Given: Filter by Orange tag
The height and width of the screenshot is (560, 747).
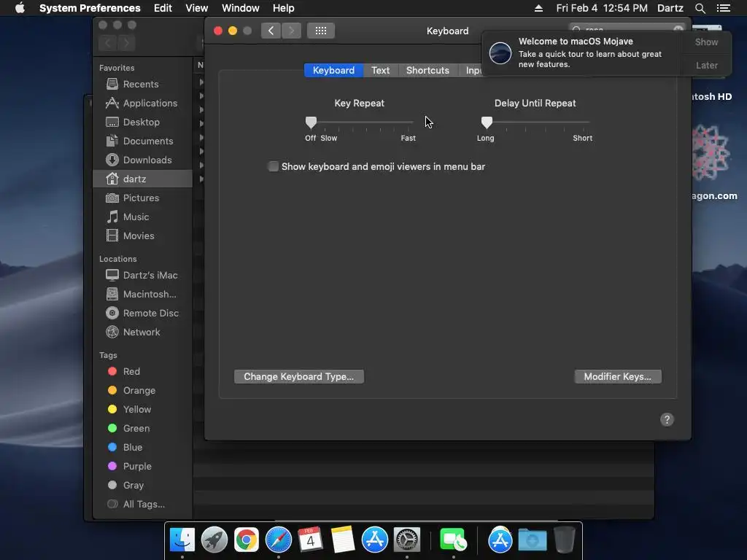Looking at the screenshot, I should 131,391.
